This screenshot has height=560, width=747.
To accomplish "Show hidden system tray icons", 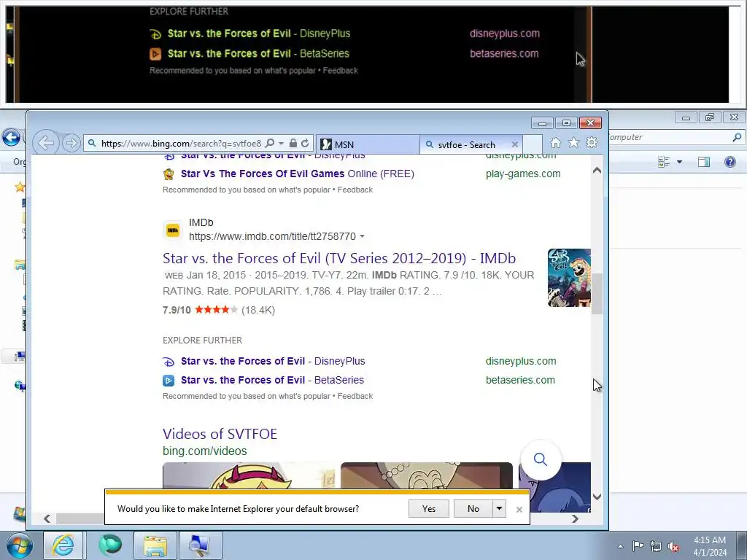I will tap(620, 546).
